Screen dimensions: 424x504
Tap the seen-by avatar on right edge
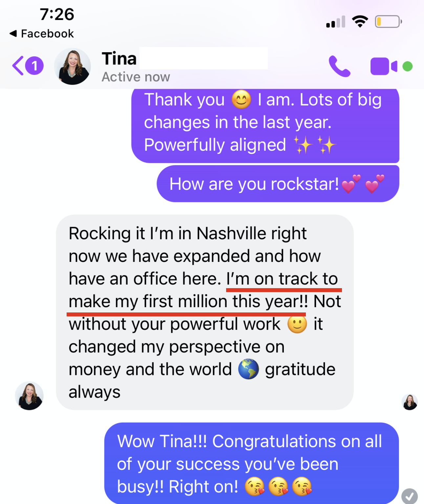coord(410,402)
